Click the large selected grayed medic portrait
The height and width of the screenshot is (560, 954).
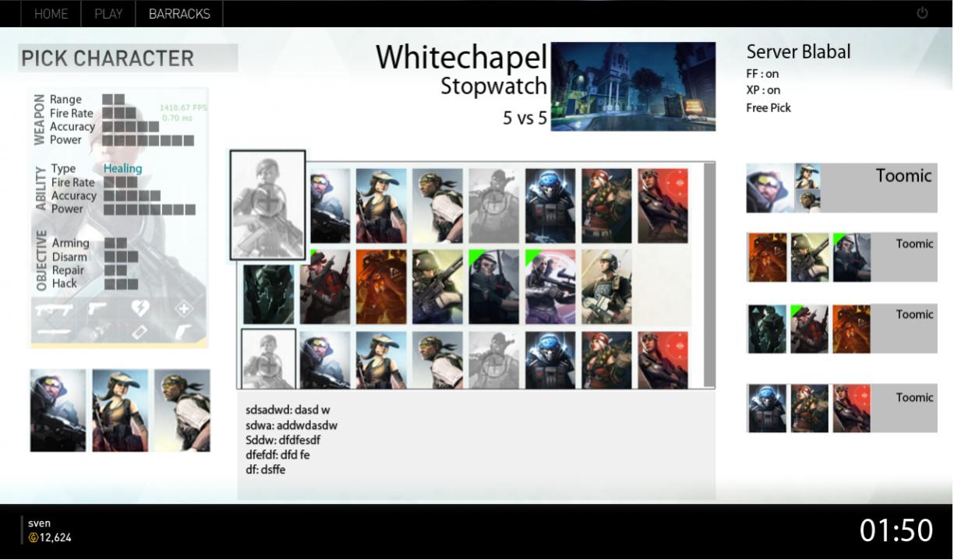coord(267,205)
